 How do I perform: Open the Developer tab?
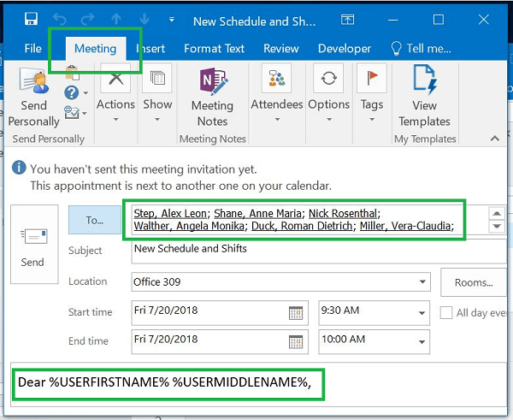pyautogui.click(x=345, y=49)
